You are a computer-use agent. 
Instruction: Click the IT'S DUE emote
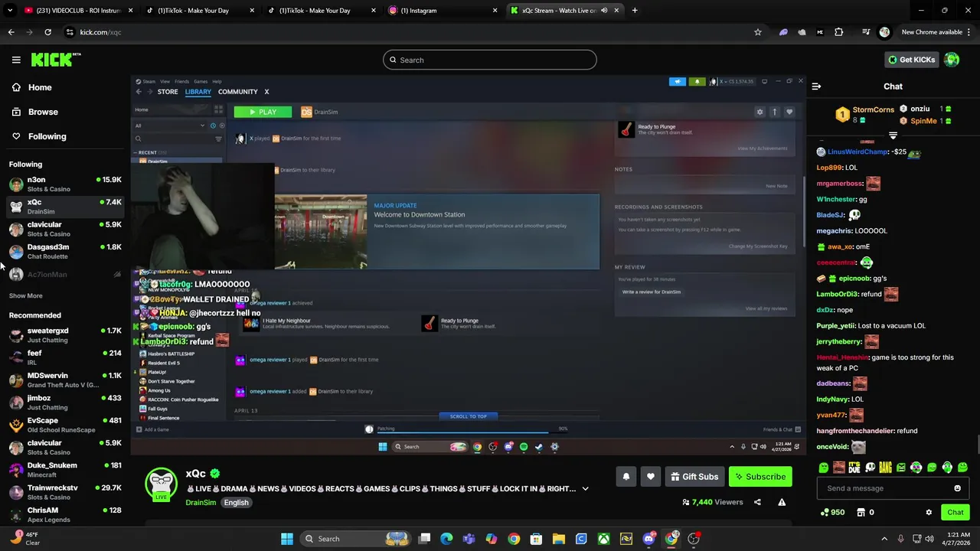[x=854, y=467]
